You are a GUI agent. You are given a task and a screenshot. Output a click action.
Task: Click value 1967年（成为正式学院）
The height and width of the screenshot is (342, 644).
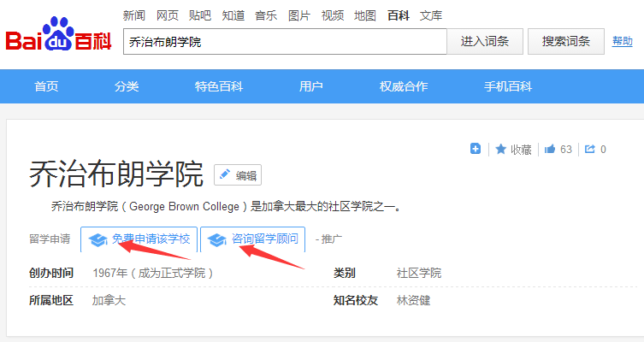[x=153, y=273]
